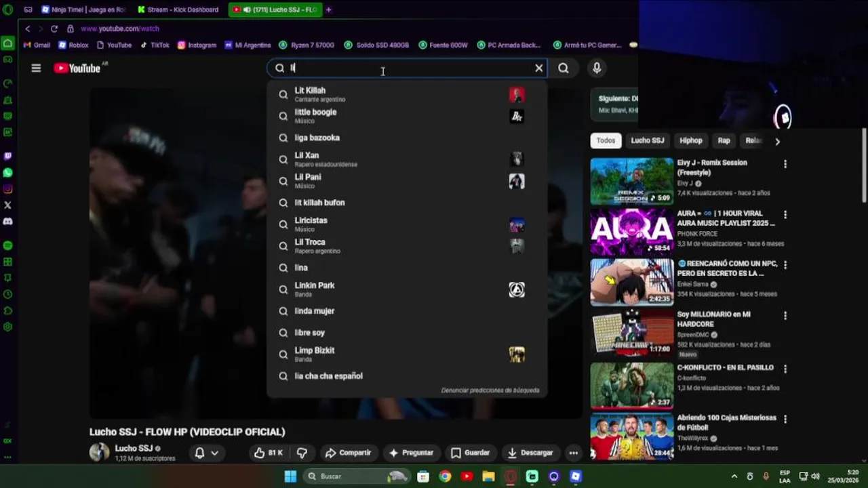Select the 'Todos' filter chip
The height and width of the screenshot is (488, 868).
[606, 140]
